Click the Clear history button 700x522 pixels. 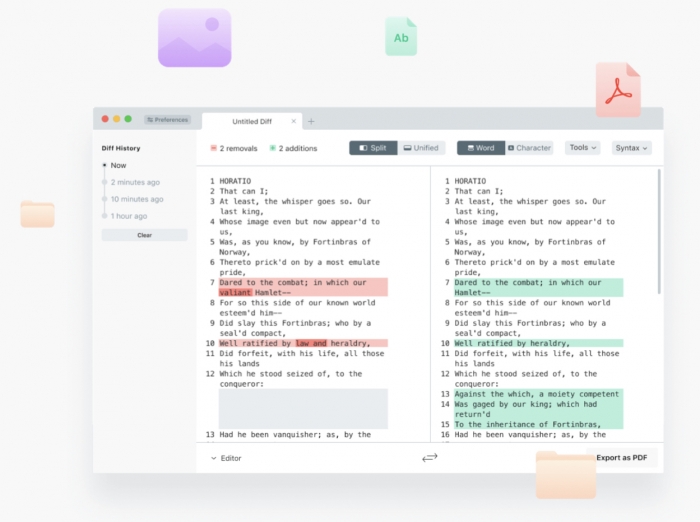144,235
